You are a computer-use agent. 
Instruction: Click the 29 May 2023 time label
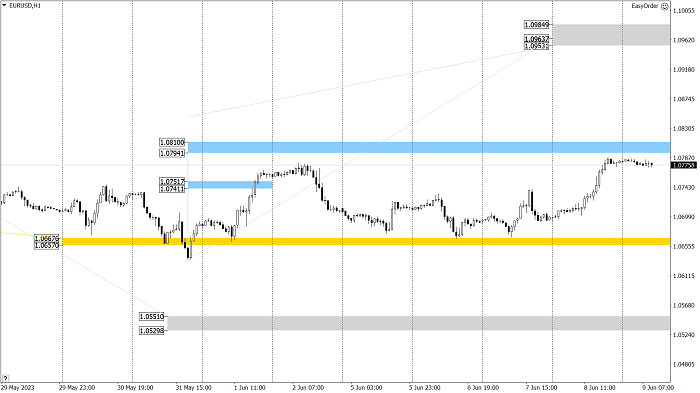pyautogui.click(x=18, y=388)
